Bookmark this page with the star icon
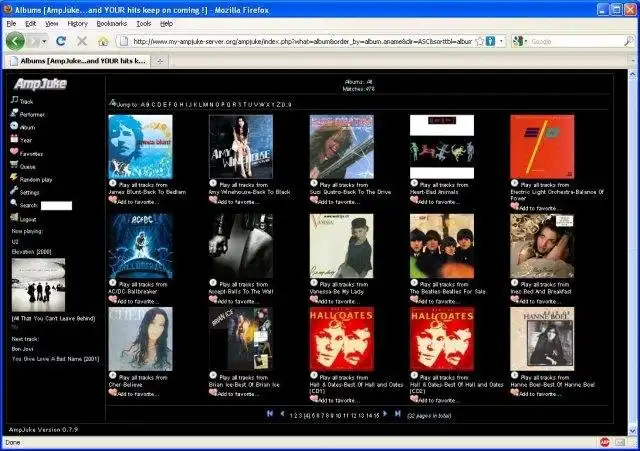This screenshot has width=640, height=451. [480, 41]
